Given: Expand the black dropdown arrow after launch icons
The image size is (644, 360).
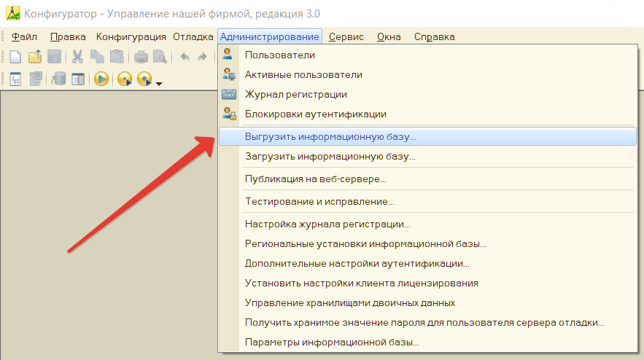Looking at the screenshot, I should [159, 84].
